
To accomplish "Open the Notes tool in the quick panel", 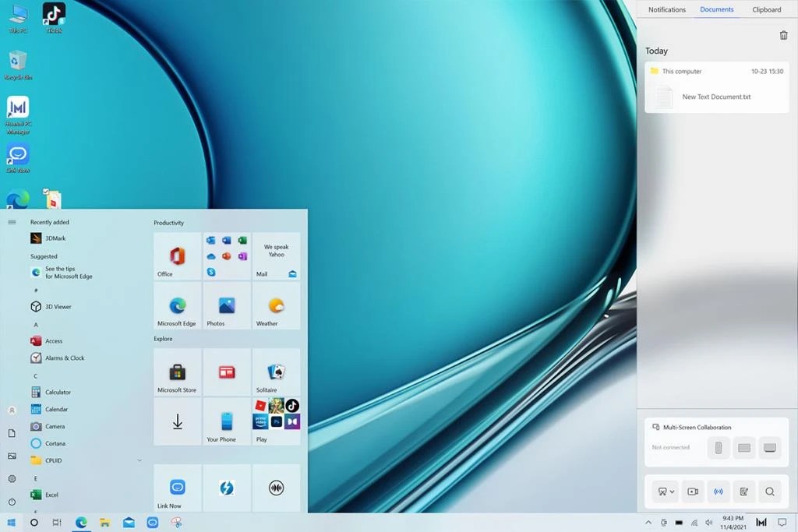I will [743, 491].
